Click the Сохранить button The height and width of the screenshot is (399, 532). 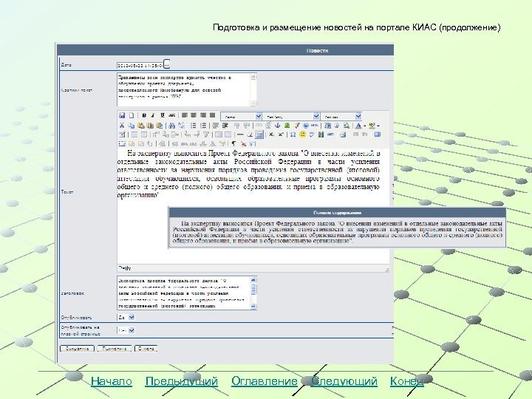77,349
